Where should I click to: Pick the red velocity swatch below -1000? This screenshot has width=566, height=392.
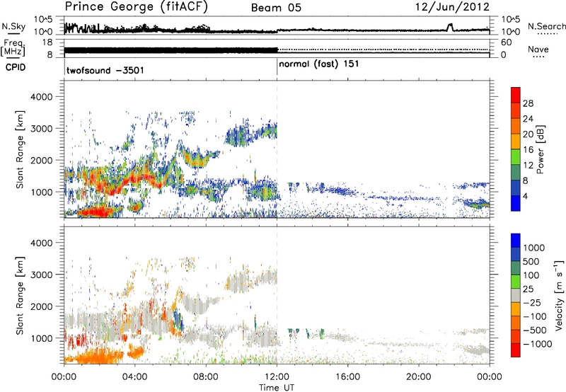click(x=516, y=350)
